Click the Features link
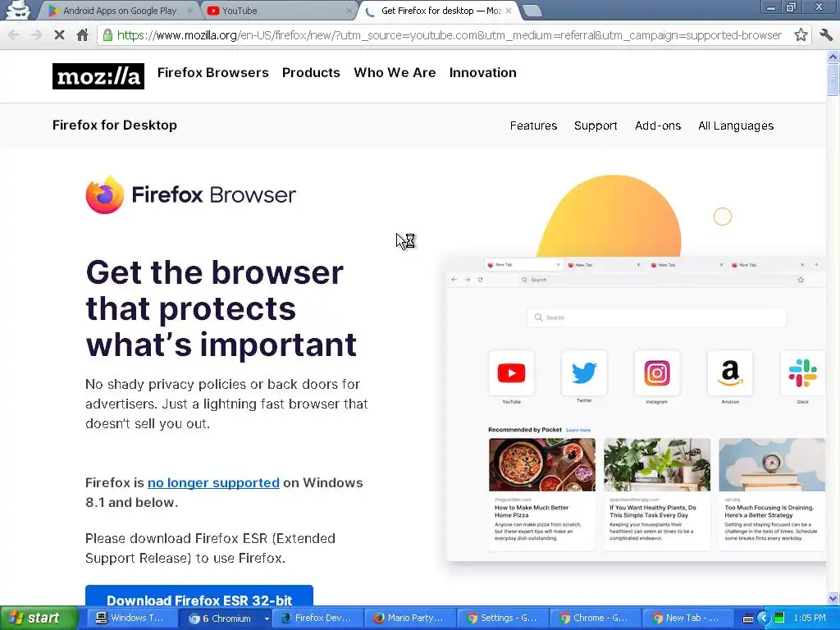The height and width of the screenshot is (630, 840). [533, 126]
